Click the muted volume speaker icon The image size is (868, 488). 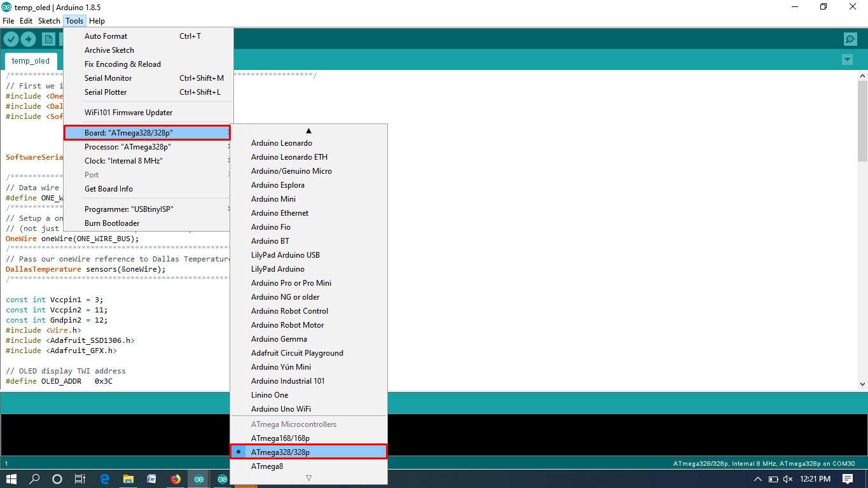click(788, 479)
